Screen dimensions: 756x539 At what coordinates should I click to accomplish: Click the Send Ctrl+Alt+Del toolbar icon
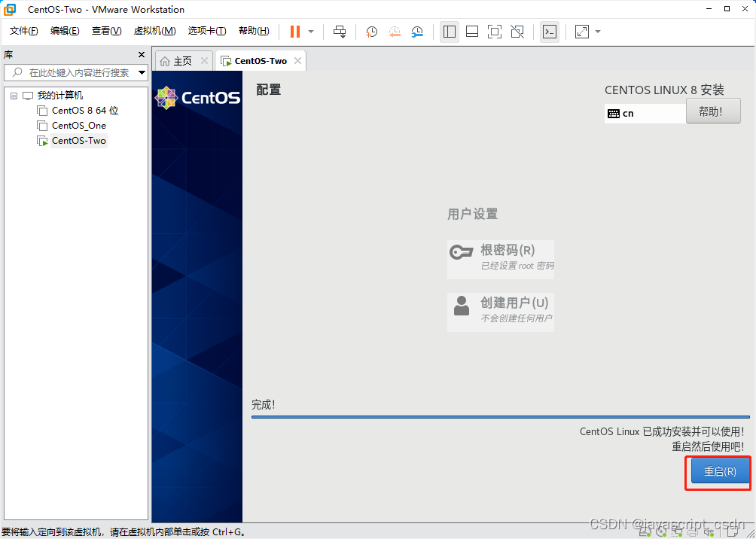(340, 32)
